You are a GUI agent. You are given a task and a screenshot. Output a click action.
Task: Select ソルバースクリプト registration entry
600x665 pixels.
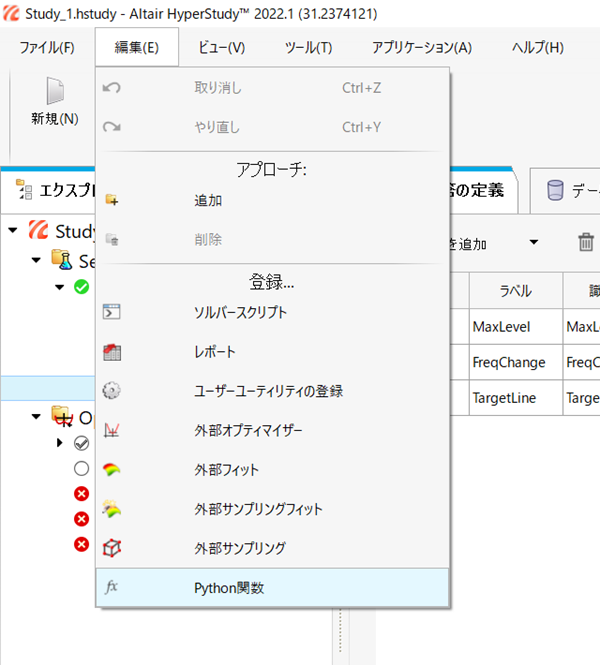(x=272, y=312)
